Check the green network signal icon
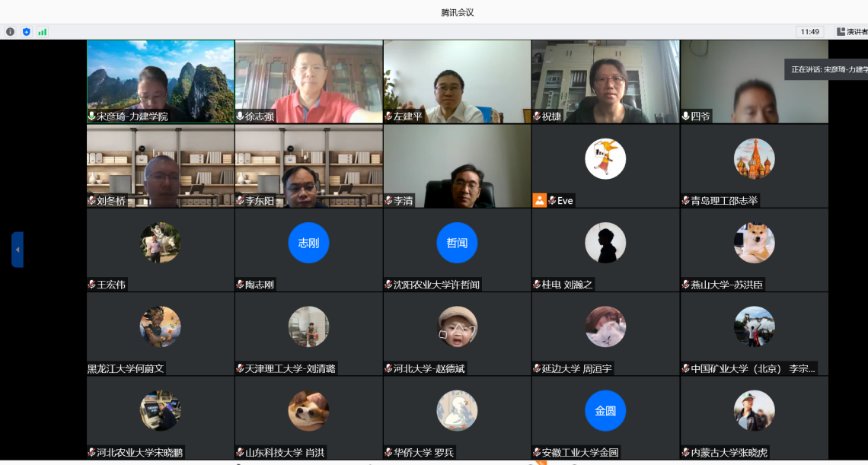 click(43, 32)
